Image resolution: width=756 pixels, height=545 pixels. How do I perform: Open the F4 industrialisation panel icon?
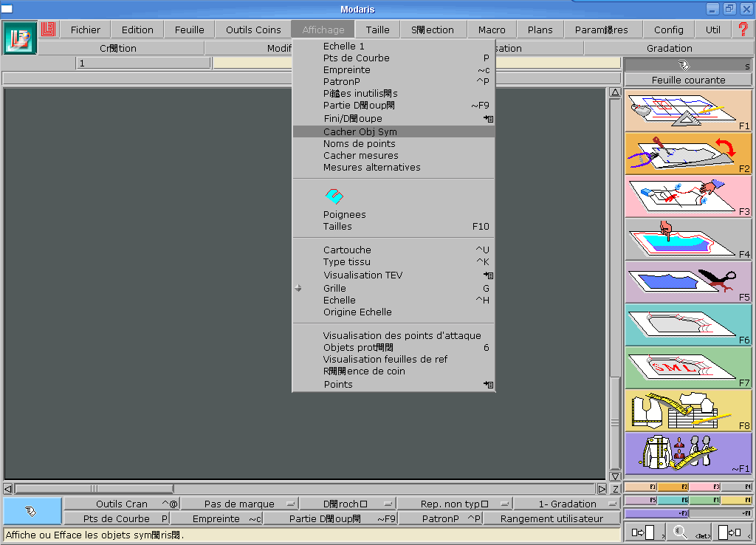pyautogui.click(x=688, y=239)
